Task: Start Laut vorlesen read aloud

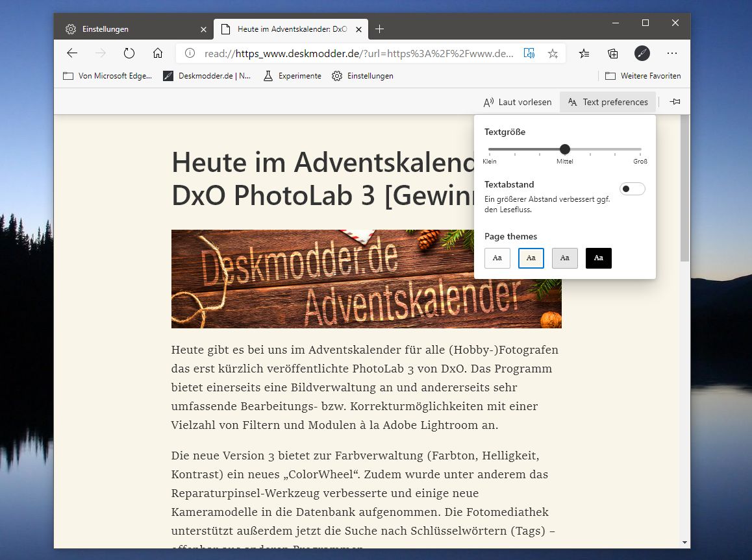Action: 518,102
